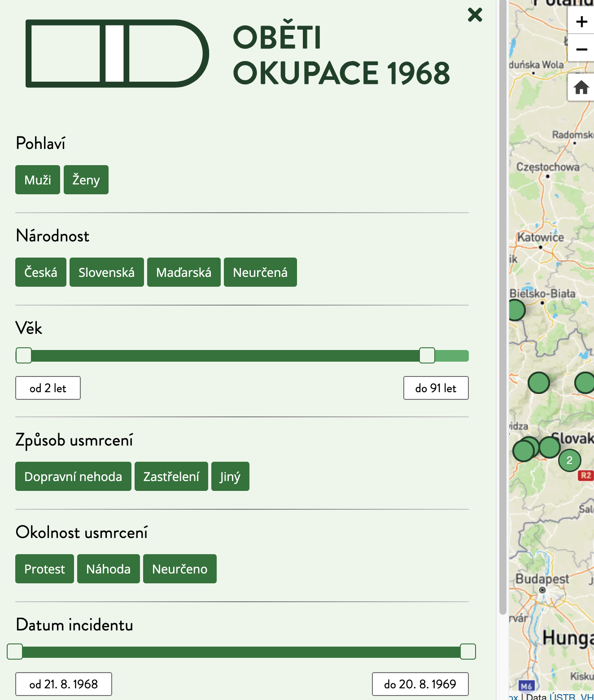Click the Věk slider minimum handle

[x=24, y=355]
